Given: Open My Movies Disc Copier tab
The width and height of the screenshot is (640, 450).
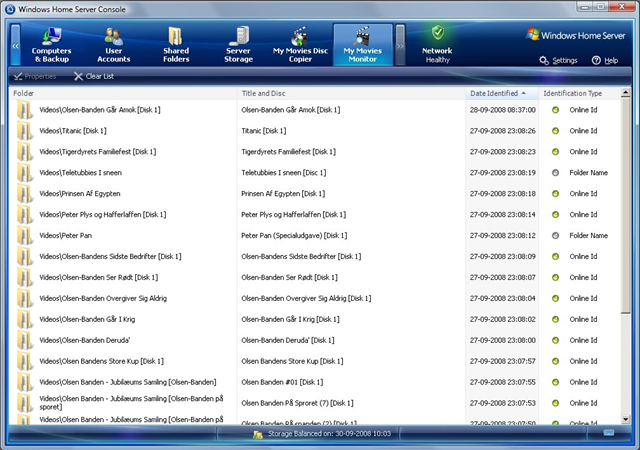Looking at the screenshot, I should pos(300,45).
